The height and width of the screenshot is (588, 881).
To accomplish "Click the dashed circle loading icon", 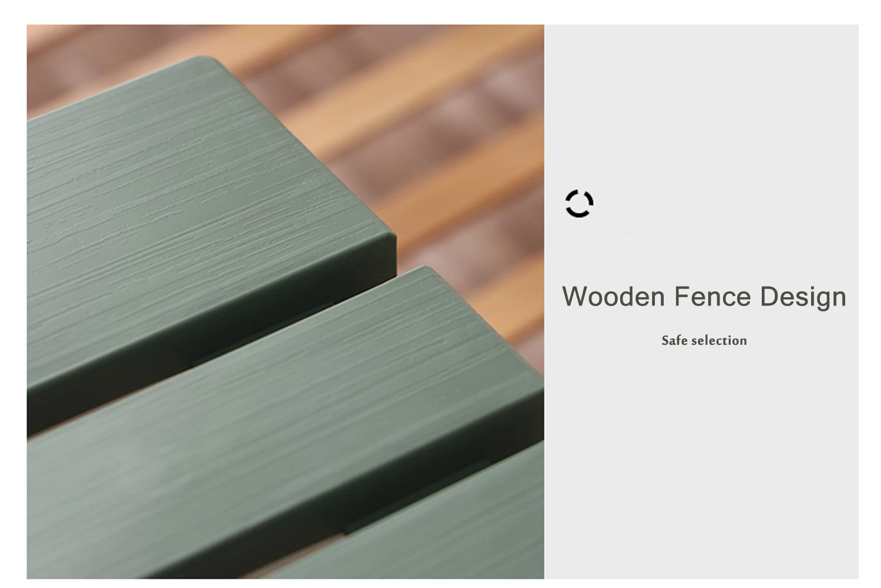I will click(x=579, y=204).
